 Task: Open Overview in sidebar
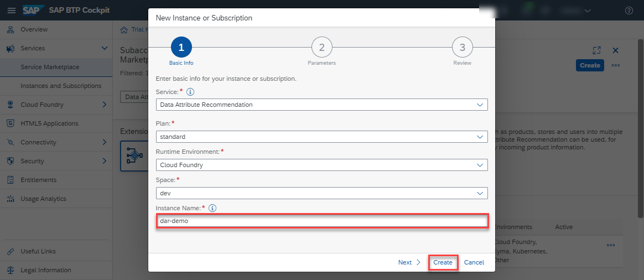(56, 29)
